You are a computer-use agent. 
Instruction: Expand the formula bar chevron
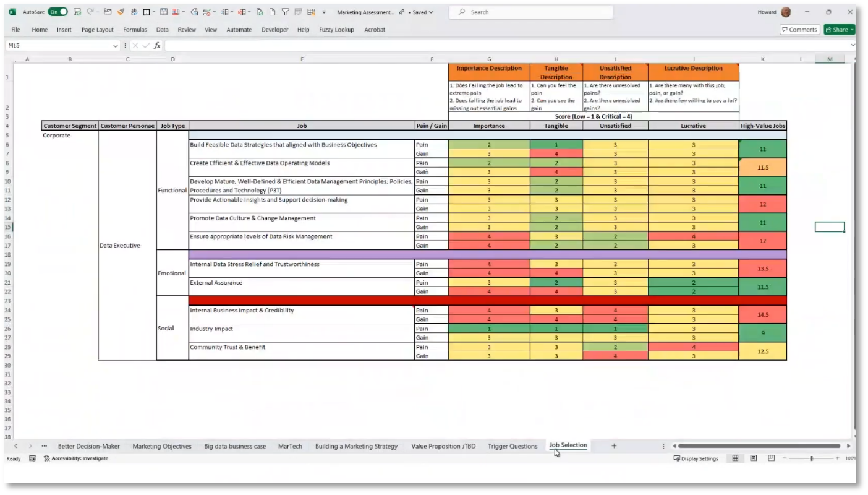pyautogui.click(x=853, y=46)
